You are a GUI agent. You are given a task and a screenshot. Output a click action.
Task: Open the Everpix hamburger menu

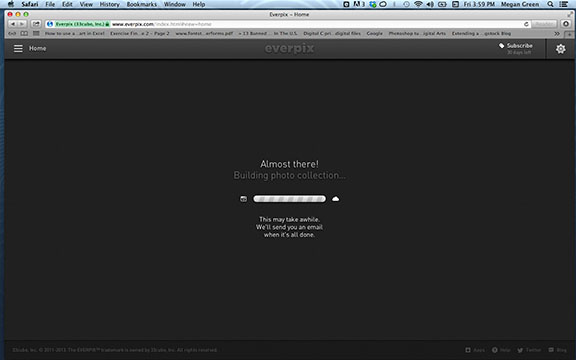[18, 48]
